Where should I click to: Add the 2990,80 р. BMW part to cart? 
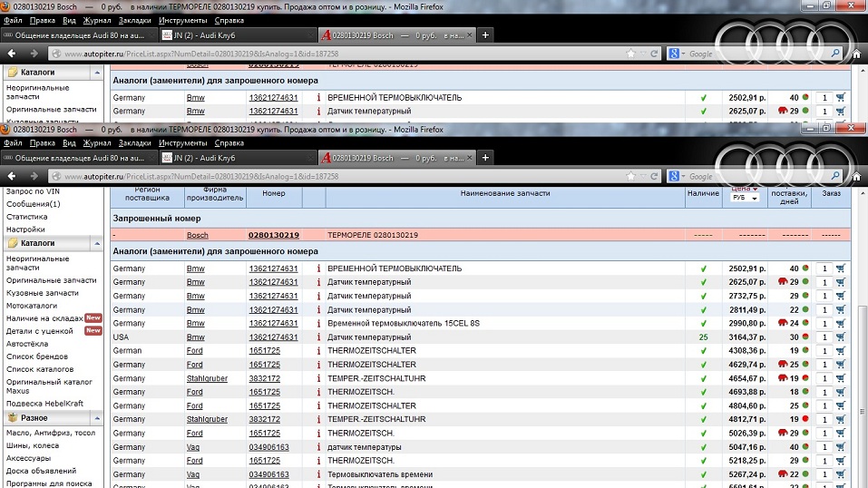[841, 324]
